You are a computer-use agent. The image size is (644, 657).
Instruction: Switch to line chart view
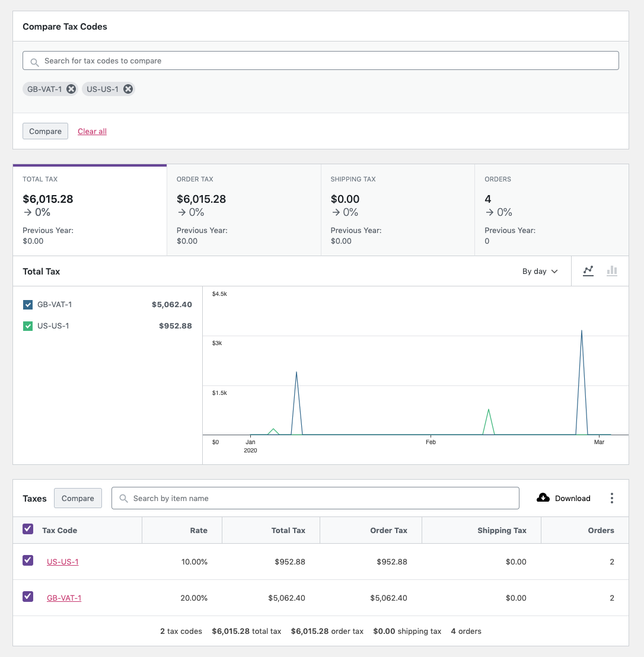click(588, 271)
